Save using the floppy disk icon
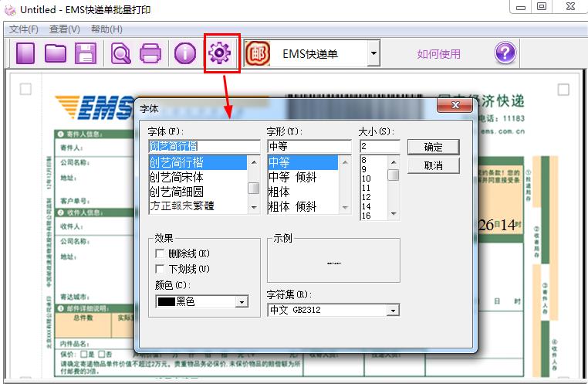The height and width of the screenshot is (384, 588). 84,53
